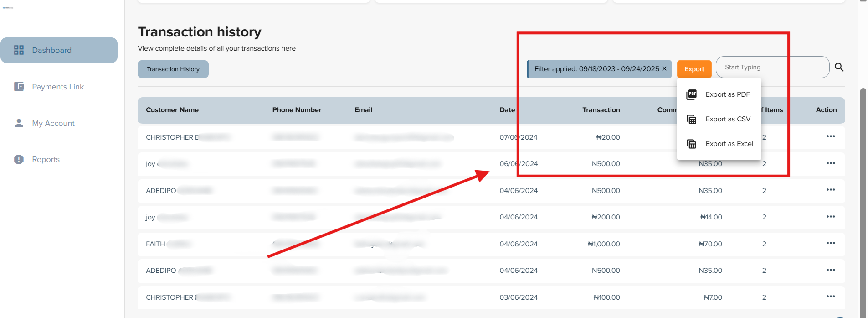Image resolution: width=868 pixels, height=318 pixels.
Task: Choose Export as Excel
Action: (x=719, y=144)
